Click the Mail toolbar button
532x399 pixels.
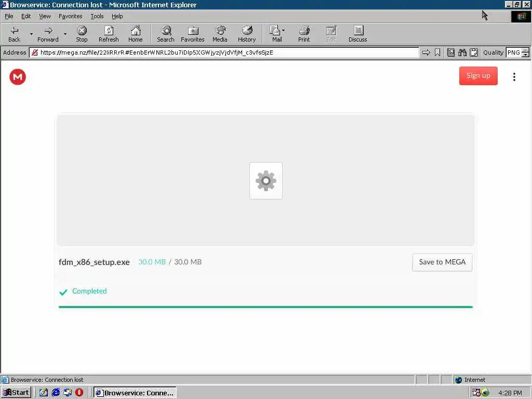[275, 34]
